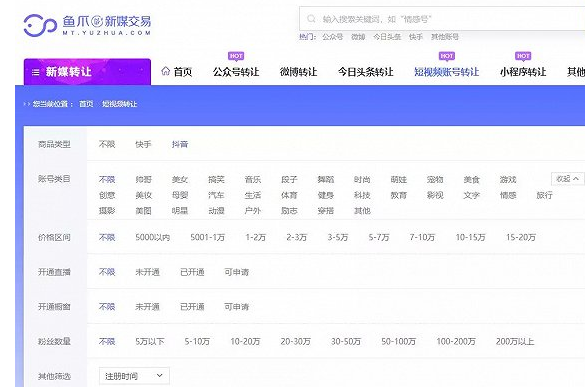The height and width of the screenshot is (387, 585).
Task: Select the 宠物 account category
Action: 435,179
